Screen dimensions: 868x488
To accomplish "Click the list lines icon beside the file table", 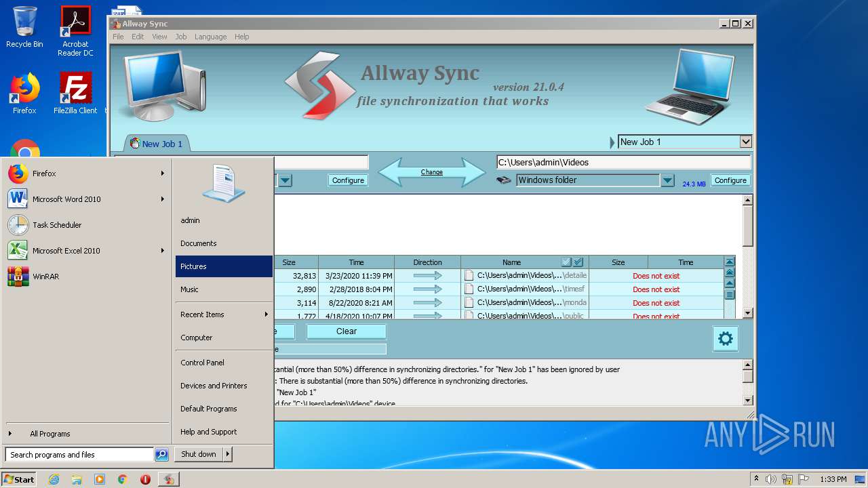I will click(730, 295).
